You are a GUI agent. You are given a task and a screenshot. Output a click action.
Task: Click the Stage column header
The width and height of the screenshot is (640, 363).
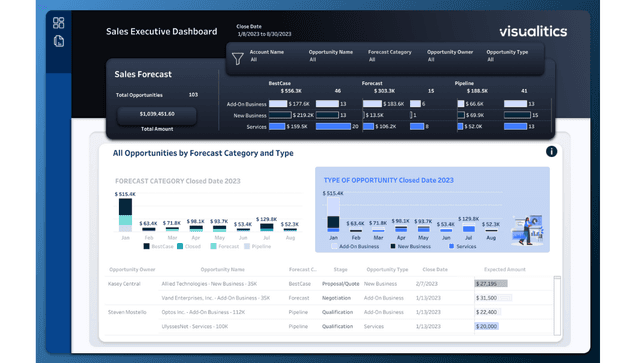coord(340,269)
